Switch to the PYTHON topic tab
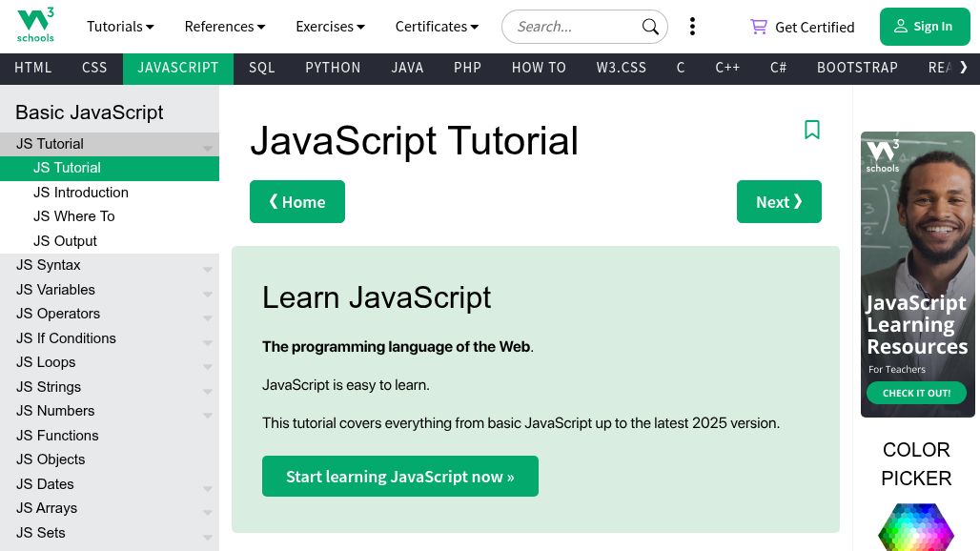Viewport: 980px width, 551px height. point(333,68)
